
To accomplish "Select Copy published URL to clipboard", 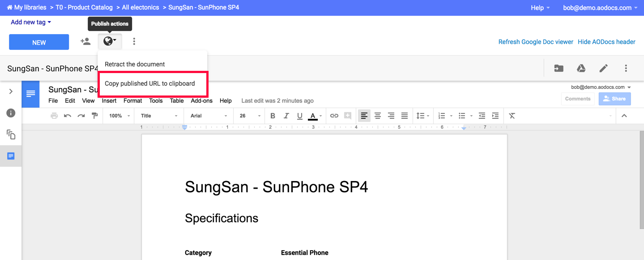I will [153, 83].
